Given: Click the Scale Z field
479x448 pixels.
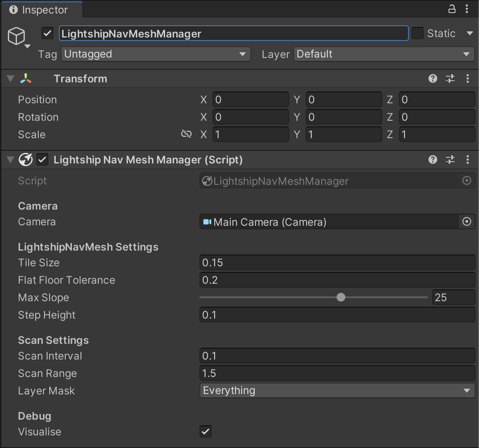Looking at the screenshot, I should point(437,134).
